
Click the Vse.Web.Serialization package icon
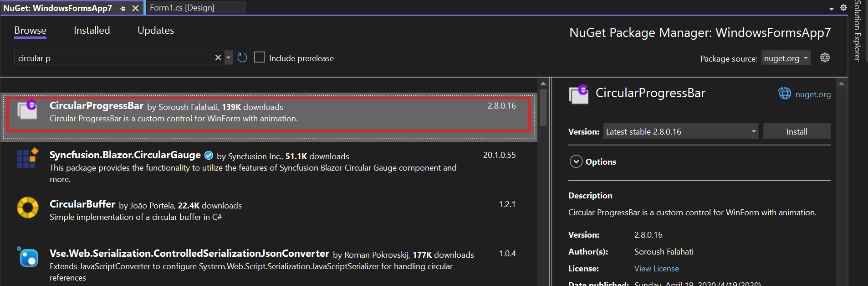click(27, 258)
